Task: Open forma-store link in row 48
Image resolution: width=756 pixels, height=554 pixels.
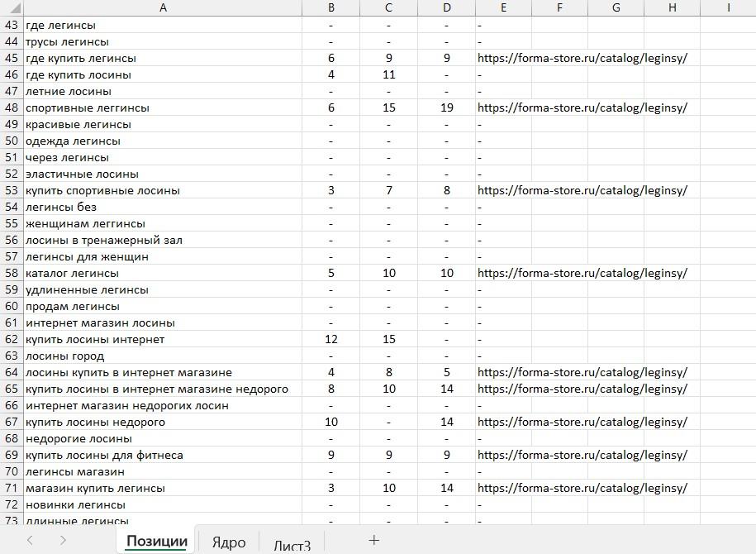Action: coord(582,107)
